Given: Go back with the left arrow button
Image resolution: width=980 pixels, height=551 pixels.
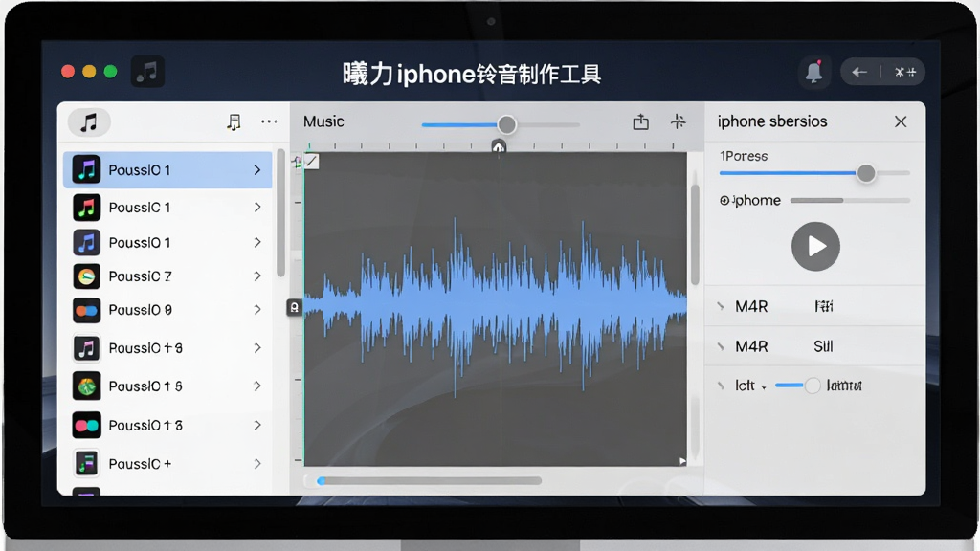Looking at the screenshot, I should pos(860,73).
